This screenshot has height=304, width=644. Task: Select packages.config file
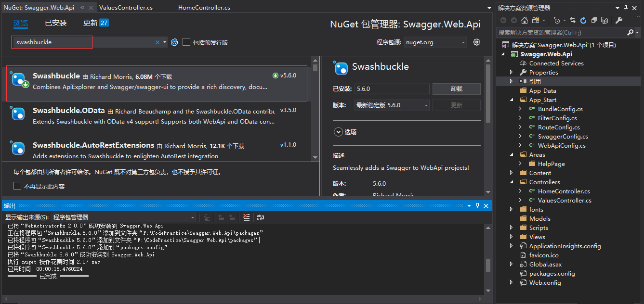click(552, 274)
